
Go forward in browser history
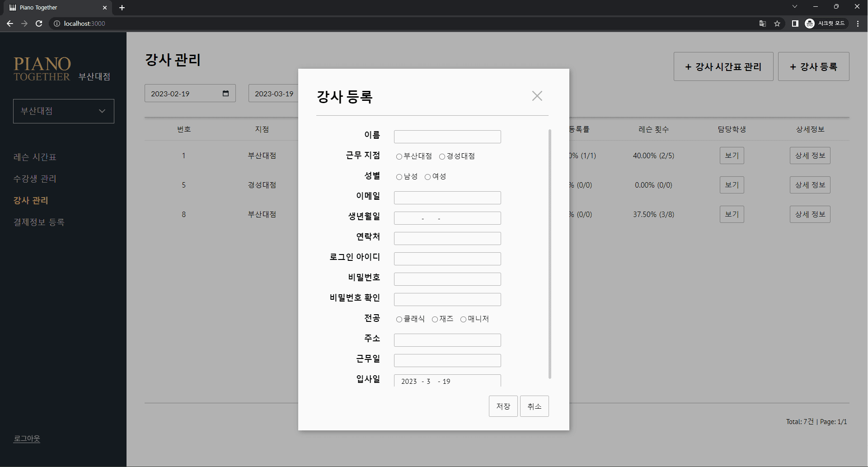pyautogui.click(x=24, y=24)
